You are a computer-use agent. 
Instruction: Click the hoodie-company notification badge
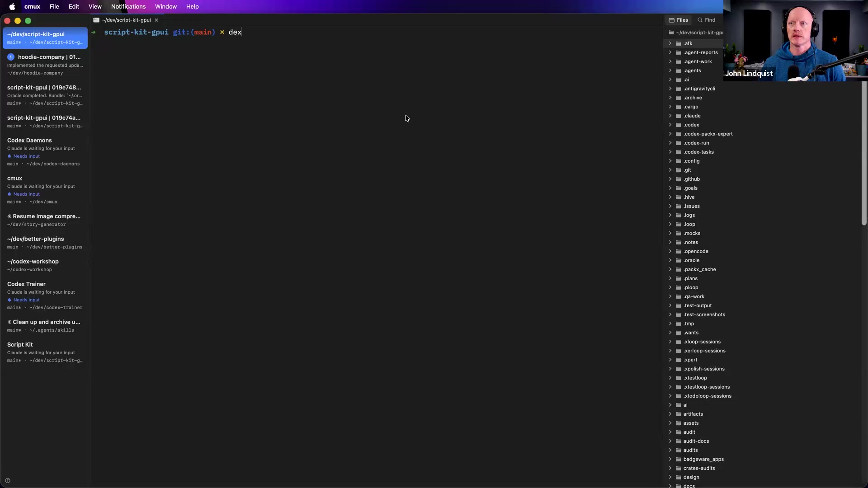coord(11,57)
